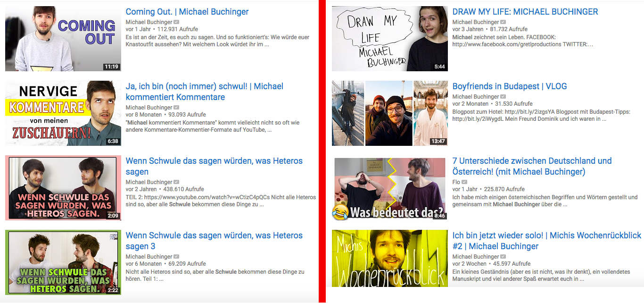644x303 pixels.
Task: Click description 'Michael zeichnet sein Leben. FACEBOOK:'
Action: [523, 41]
